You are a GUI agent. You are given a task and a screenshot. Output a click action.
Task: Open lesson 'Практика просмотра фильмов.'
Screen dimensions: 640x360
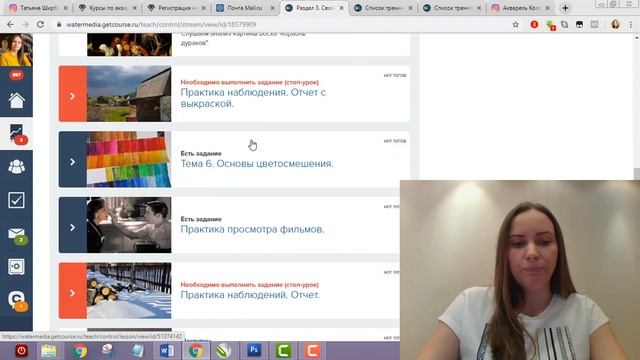pyautogui.click(x=252, y=229)
